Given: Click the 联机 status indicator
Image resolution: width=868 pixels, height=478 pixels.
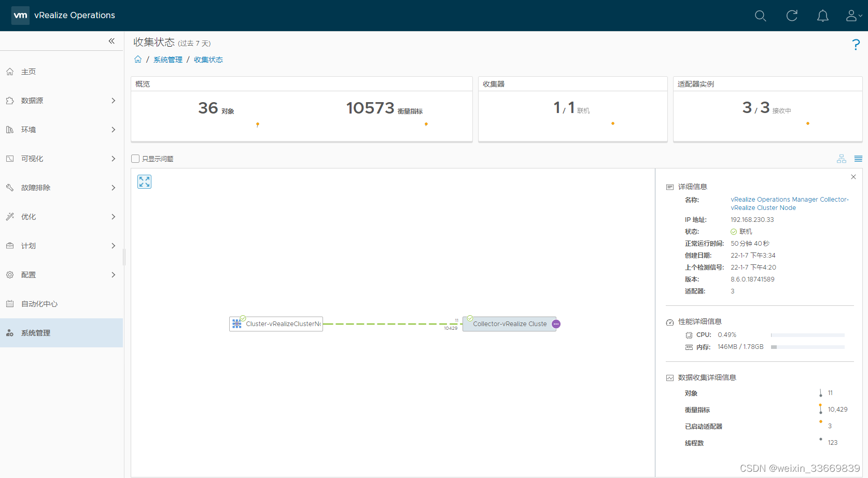Looking at the screenshot, I should [x=741, y=232].
